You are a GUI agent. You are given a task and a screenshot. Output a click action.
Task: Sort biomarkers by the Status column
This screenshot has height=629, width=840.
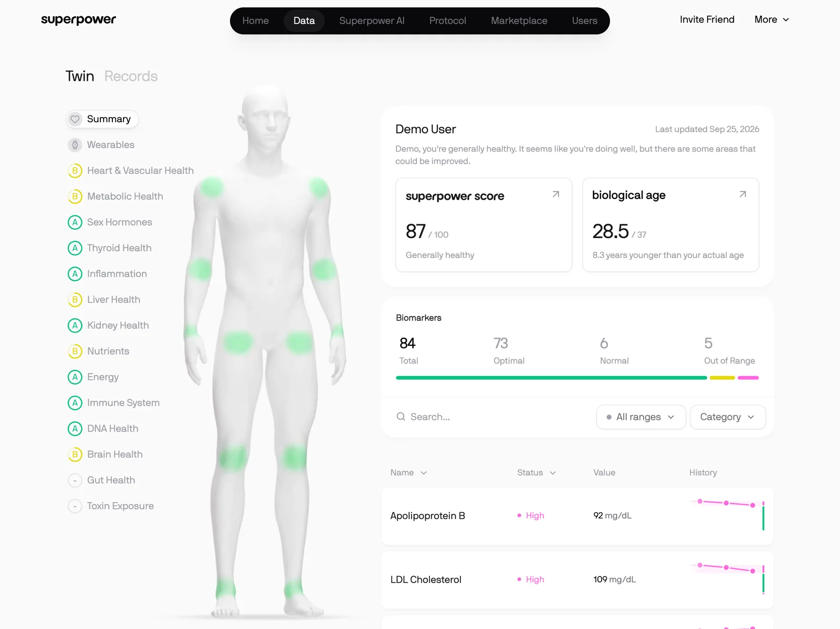point(536,473)
